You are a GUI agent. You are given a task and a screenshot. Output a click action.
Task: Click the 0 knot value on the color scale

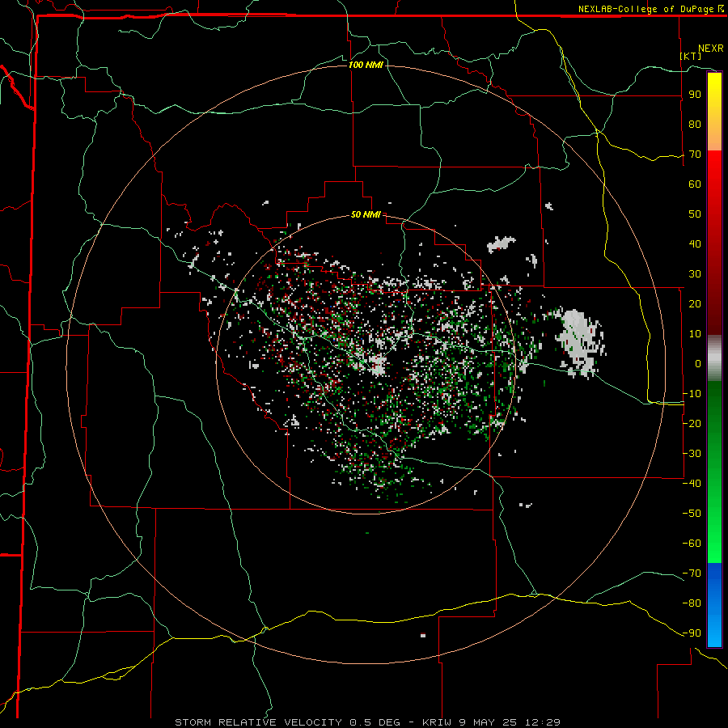pyautogui.click(x=698, y=363)
